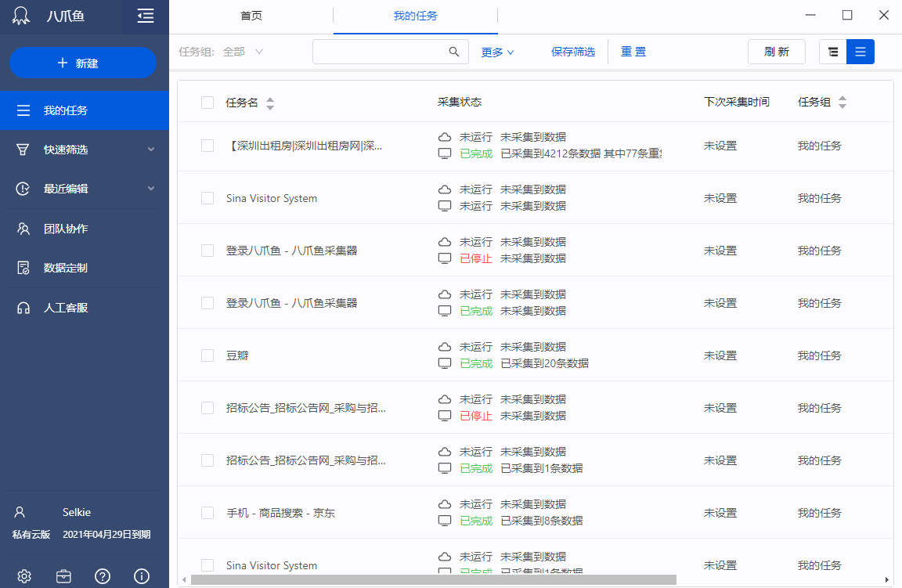Click the 新建 button
The image size is (902, 588).
[x=83, y=63]
